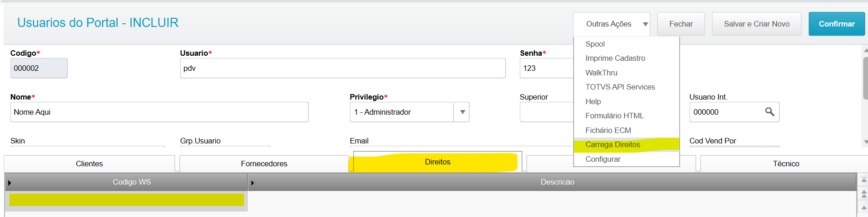Click Salvar e Criar Novo button
868x217 pixels.
[x=756, y=24]
